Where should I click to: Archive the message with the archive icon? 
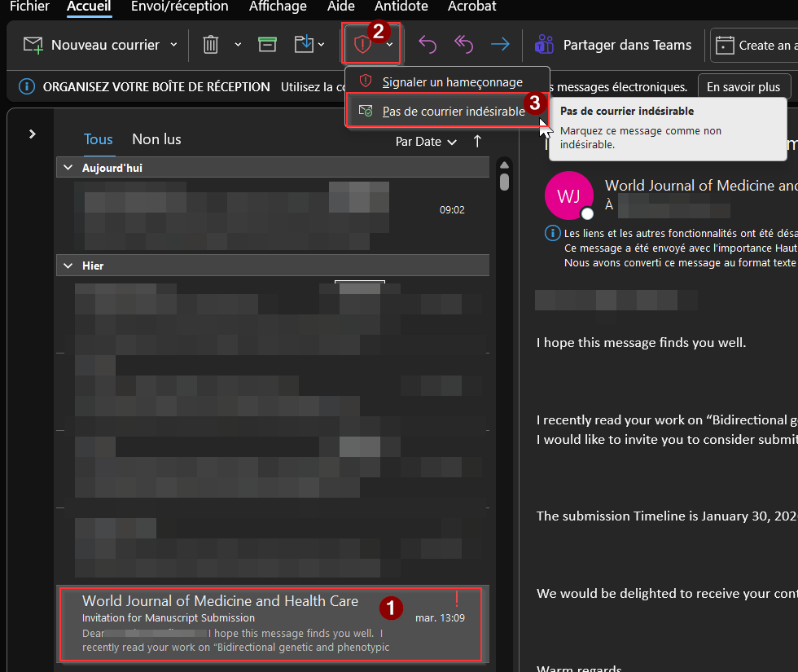(267, 45)
